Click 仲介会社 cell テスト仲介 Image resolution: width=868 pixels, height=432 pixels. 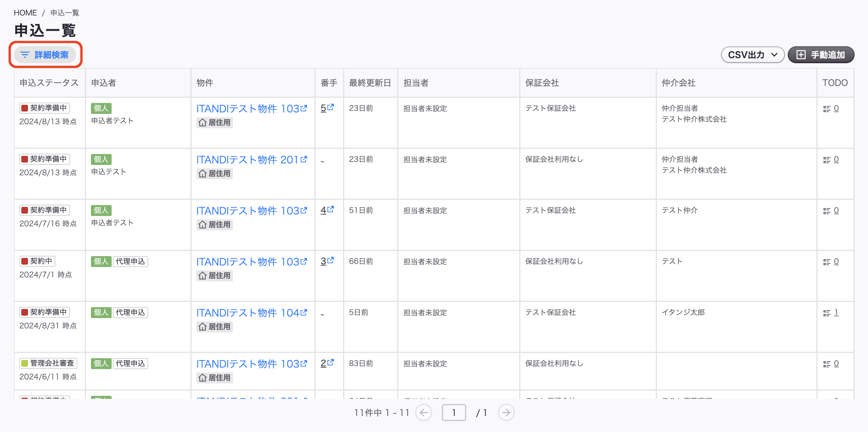tap(680, 210)
